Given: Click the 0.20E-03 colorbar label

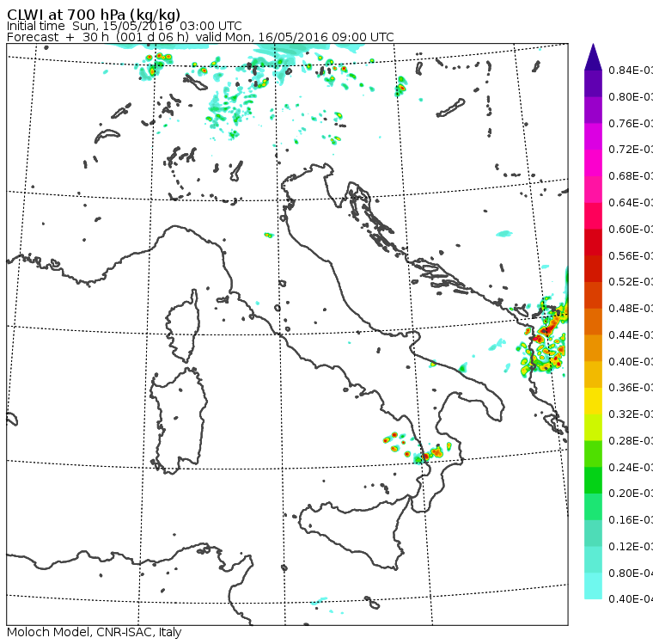Looking at the screenshot, I should [630, 494].
